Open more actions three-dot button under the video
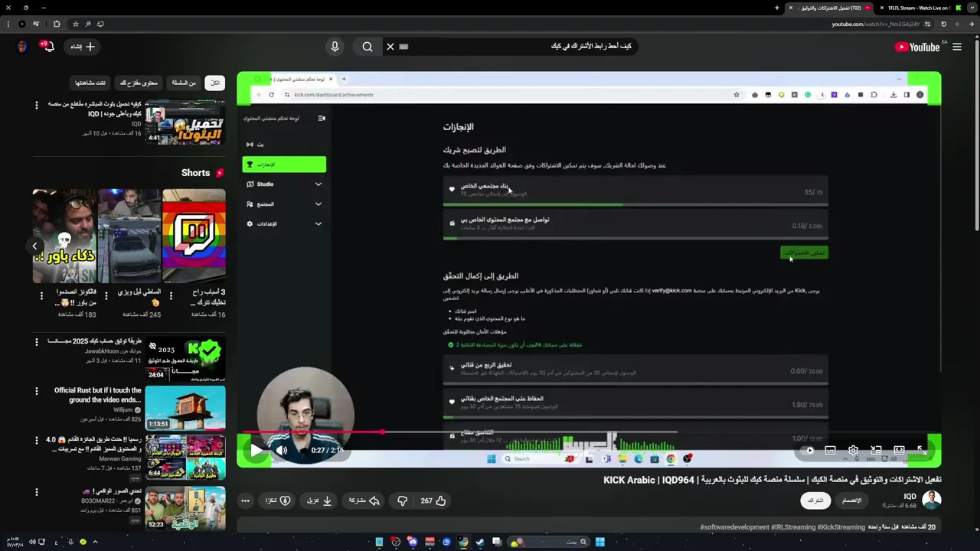 [x=245, y=500]
